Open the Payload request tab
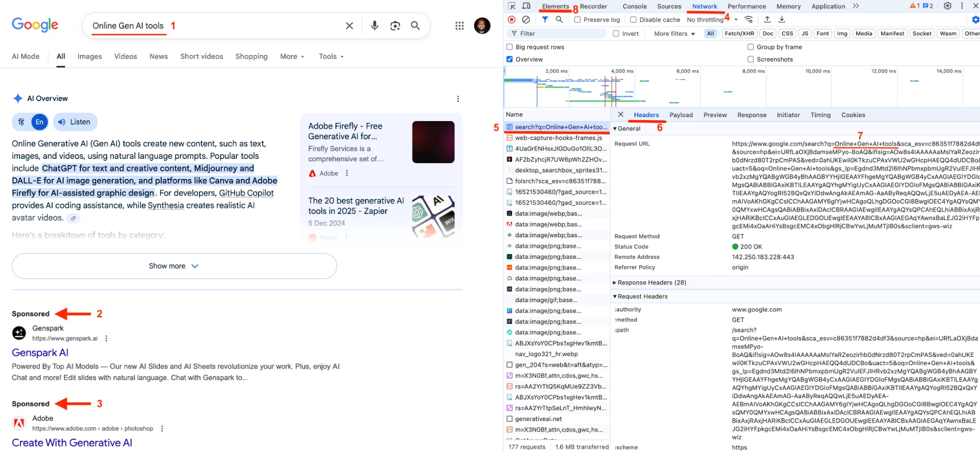The image size is (980, 452). coord(681,115)
